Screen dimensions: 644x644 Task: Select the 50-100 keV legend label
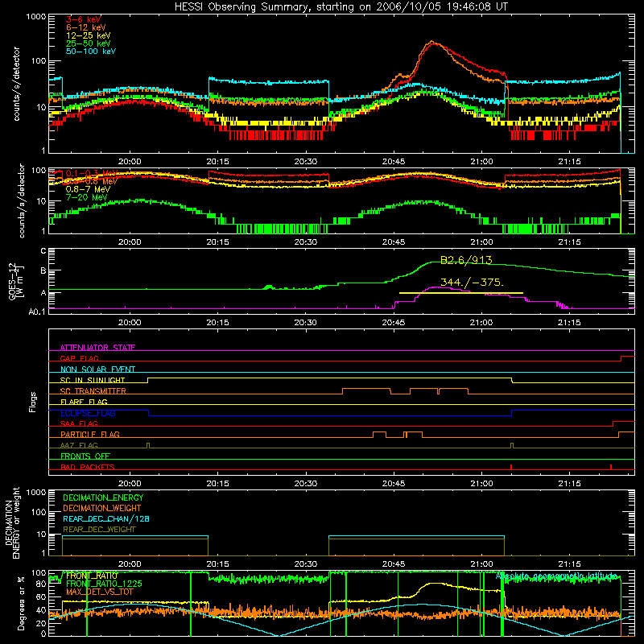(91, 52)
